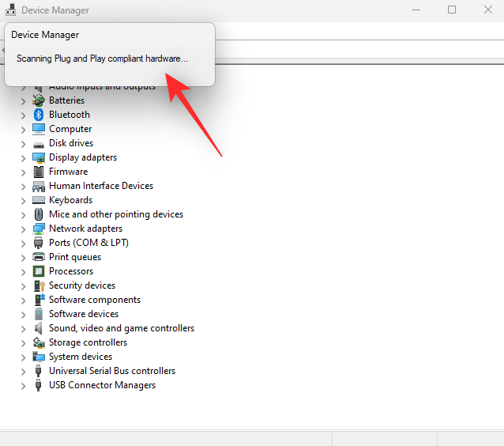Select the Keyboards icon
This screenshot has height=446, width=504.
[39, 200]
